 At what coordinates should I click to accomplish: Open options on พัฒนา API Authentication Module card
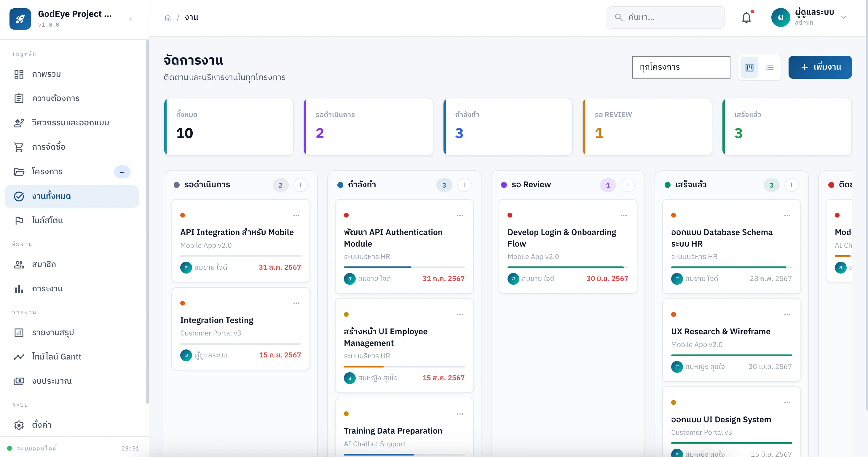460,215
